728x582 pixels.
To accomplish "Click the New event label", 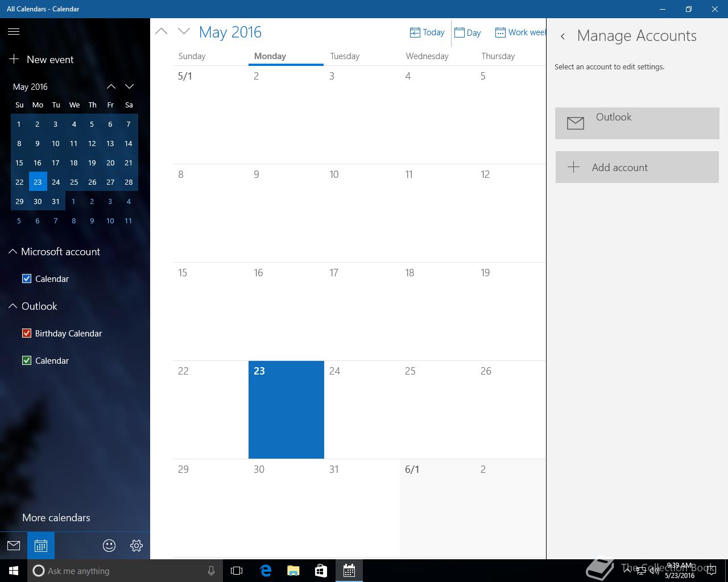I will coord(50,60).
